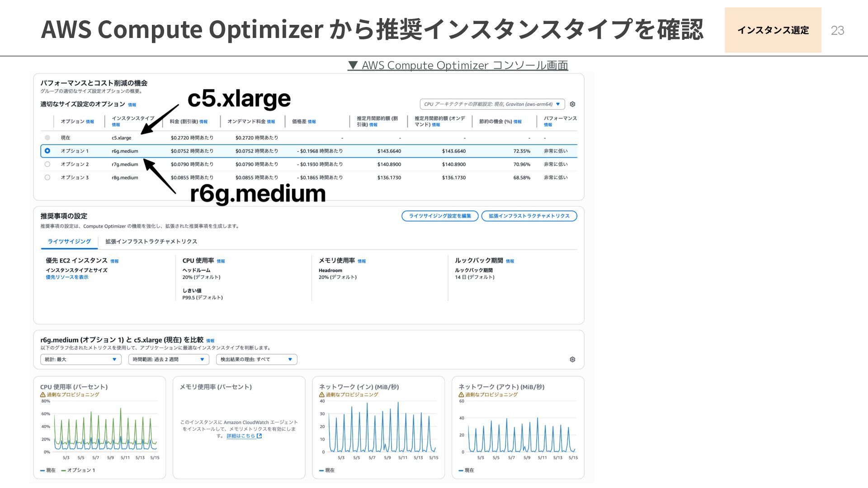The height and width of the screenshot is (488, 868).
Task: Open the 詳細はこちら memory metrics link
Action: [241, 436]
